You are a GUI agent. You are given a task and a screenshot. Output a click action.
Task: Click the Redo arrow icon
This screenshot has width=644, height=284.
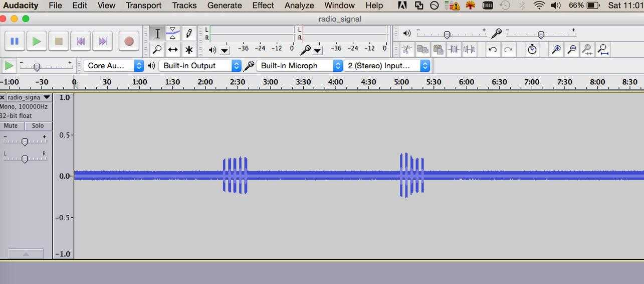pos(508,49)
